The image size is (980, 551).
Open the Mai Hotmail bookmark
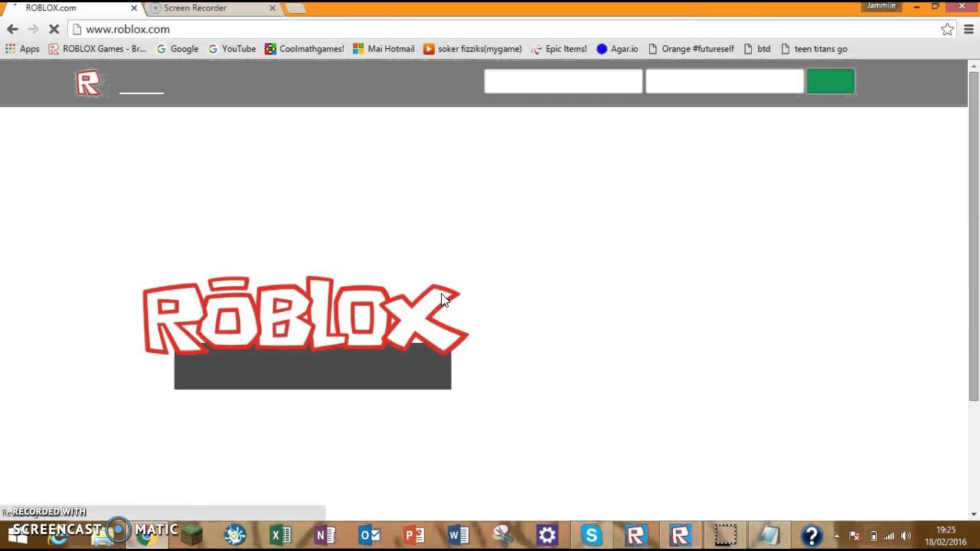pyautogui.click(x=384, y=48)
